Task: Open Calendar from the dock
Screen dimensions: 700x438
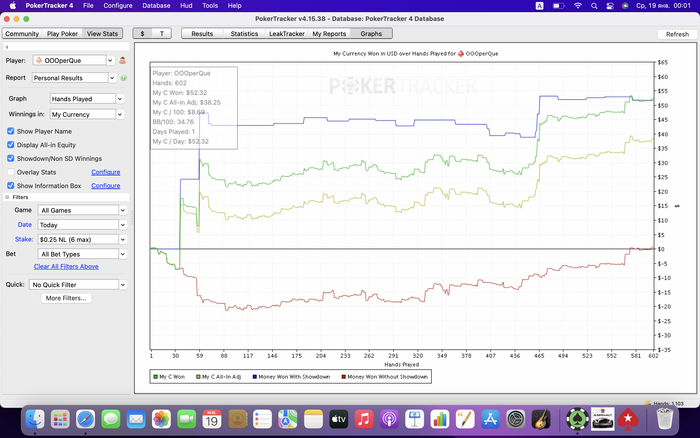Action: coord(212,419)
